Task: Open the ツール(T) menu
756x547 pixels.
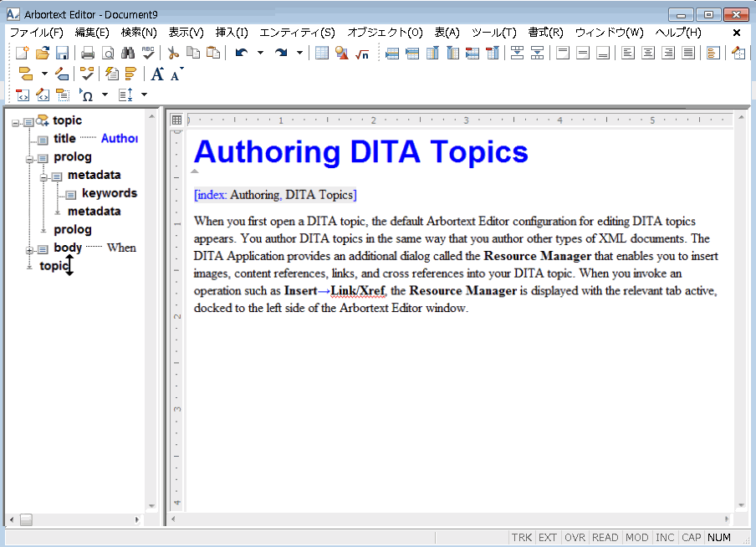Action: 493,33
